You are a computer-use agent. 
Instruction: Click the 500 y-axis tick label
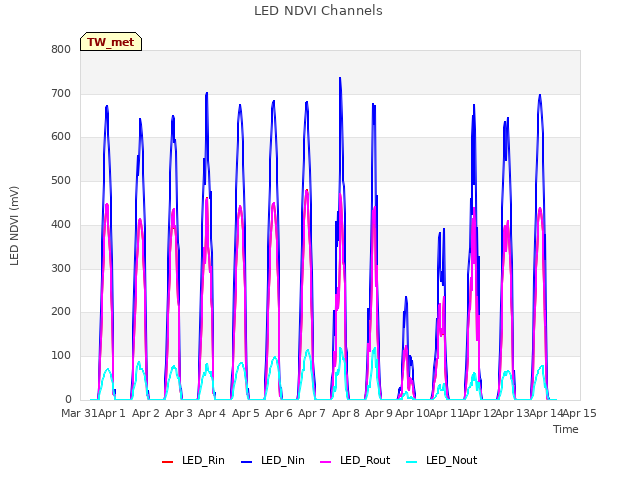(61, 180)
